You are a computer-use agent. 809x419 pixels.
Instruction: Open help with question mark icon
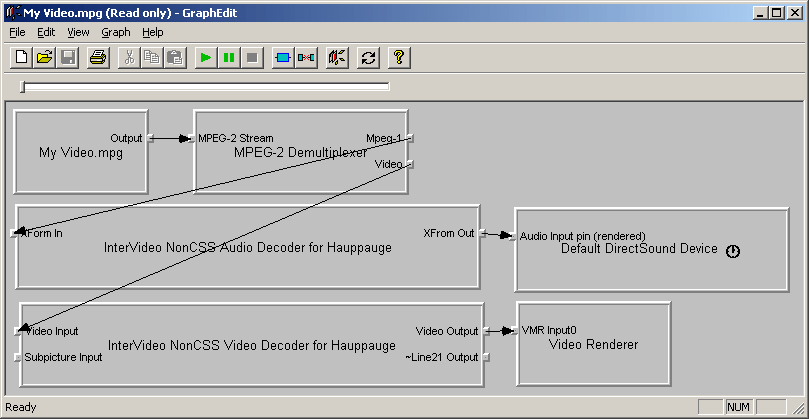pyautogui.click(x=399, y=57)
